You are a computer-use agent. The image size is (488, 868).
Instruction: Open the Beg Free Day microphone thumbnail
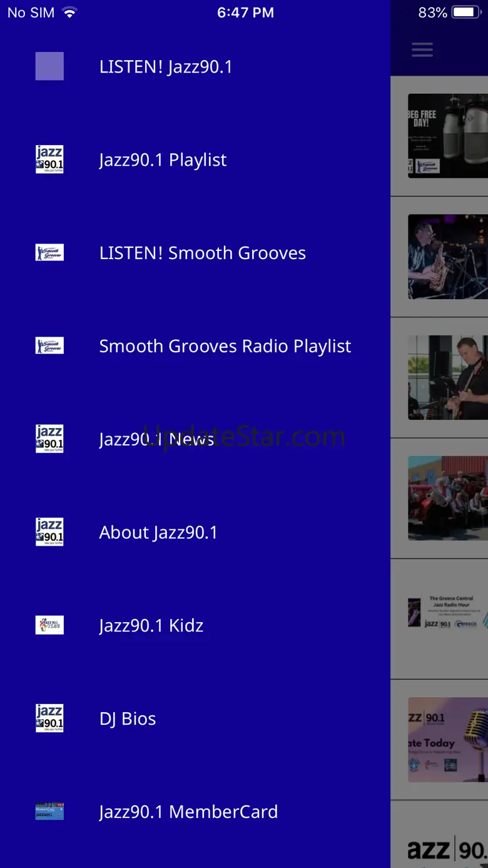point(448,136)
